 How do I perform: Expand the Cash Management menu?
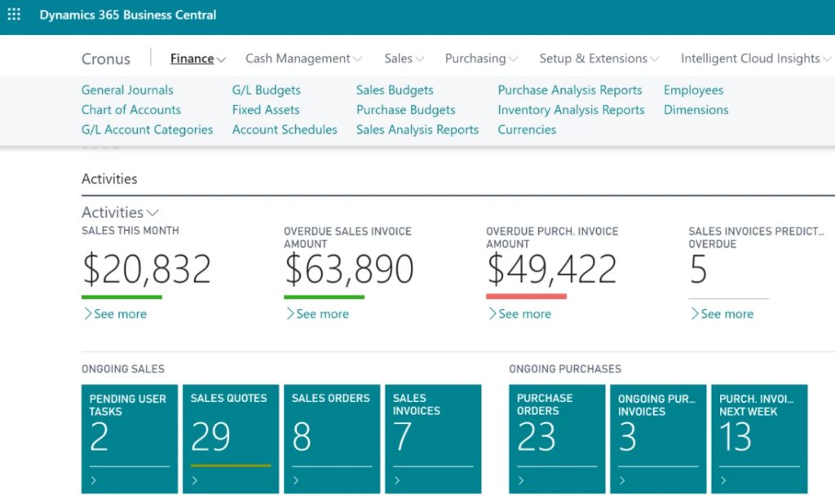tap(303, 59)
